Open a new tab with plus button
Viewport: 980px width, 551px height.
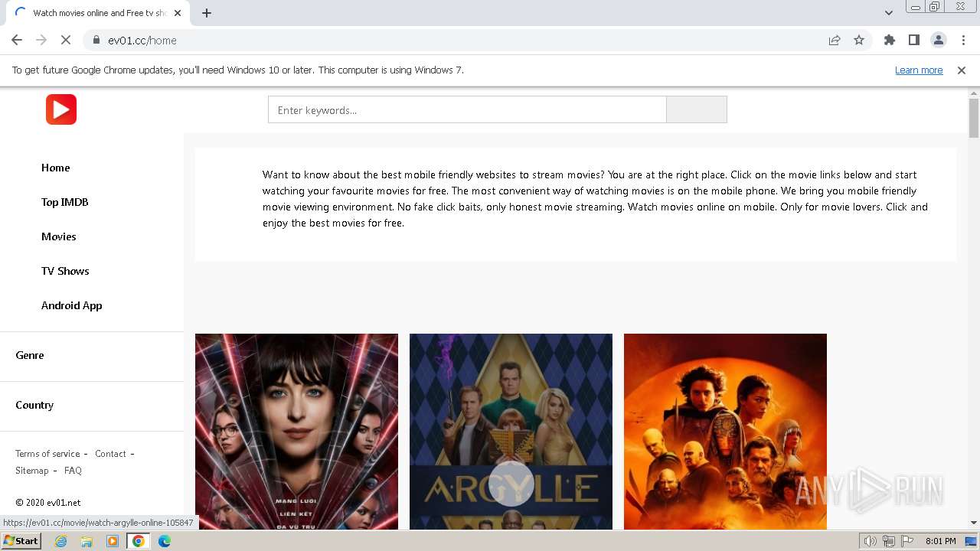[206, 13]
